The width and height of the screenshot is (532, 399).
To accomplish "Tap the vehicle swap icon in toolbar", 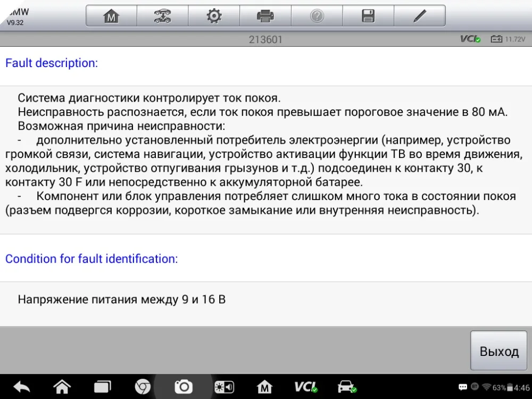I will point(162,16).
